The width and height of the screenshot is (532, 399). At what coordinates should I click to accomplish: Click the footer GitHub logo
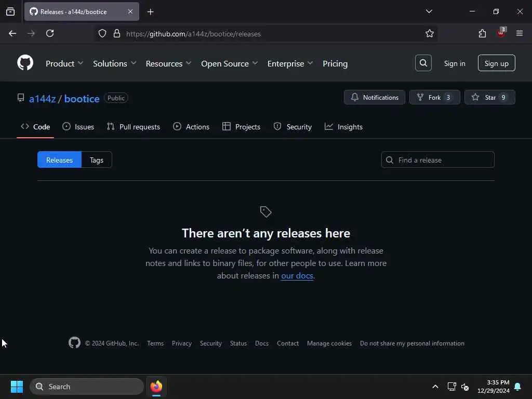coord(74,343)
